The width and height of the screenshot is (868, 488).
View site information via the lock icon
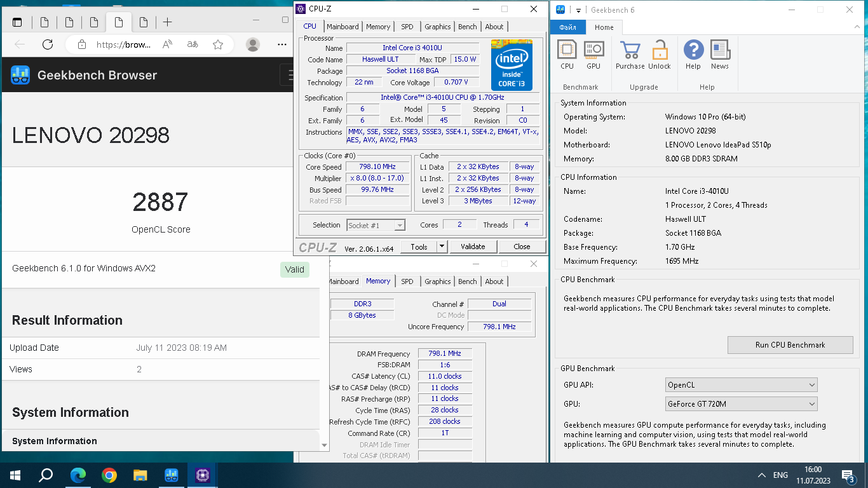[x=81, y=44]
